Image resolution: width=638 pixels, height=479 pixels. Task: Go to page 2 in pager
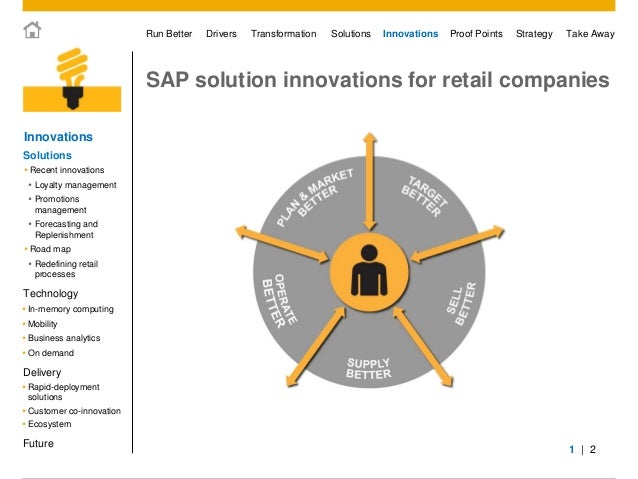592,449
